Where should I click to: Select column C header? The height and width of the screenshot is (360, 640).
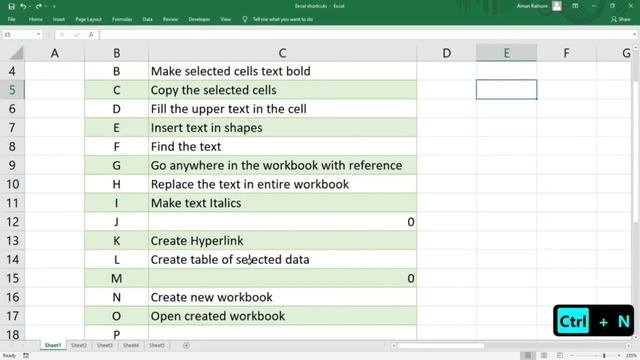tap(282, 53)
